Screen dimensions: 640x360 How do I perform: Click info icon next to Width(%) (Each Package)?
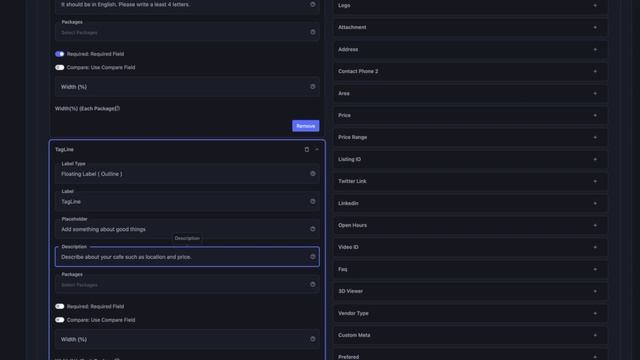[117, 109]
